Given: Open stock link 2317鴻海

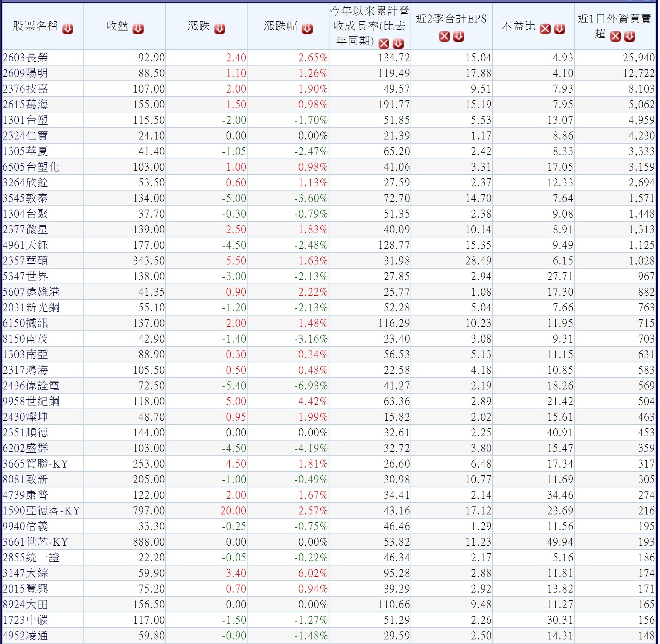Looking at the screenshot, I should click(x=25, y=370).
